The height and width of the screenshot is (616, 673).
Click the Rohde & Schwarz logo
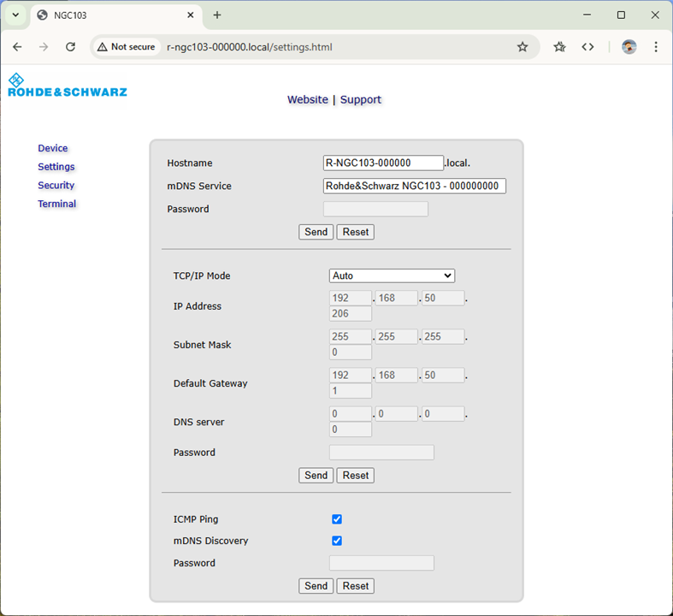(x=67, y=86)
